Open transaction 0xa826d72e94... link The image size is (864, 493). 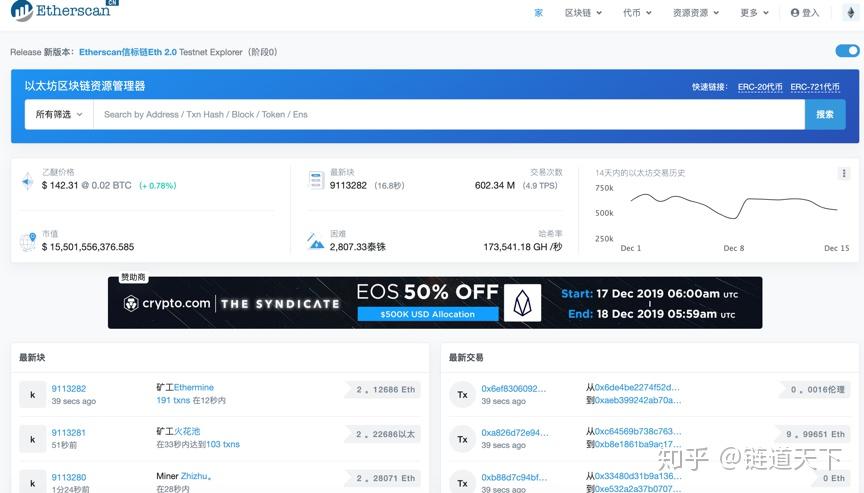click(x=515, y=432)
